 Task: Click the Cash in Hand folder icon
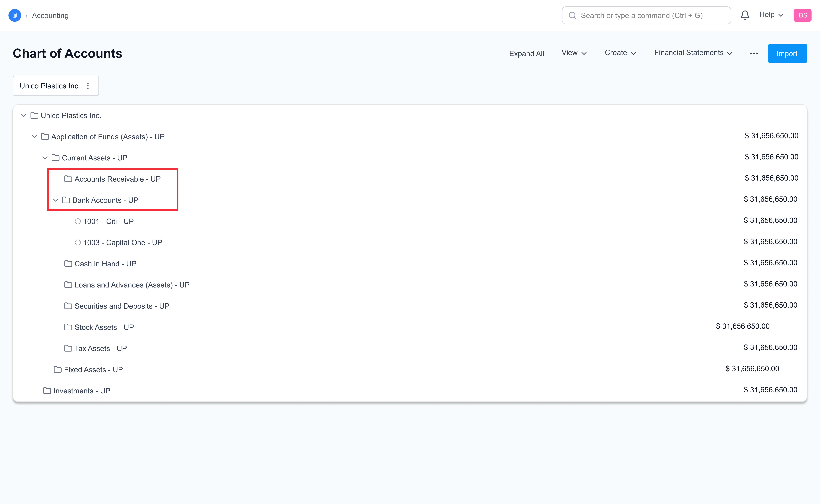[x=68, y=264]
